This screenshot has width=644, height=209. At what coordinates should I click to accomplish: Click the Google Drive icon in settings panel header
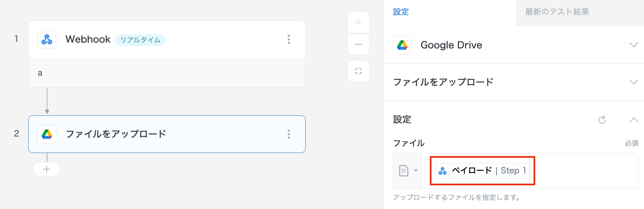402,45
